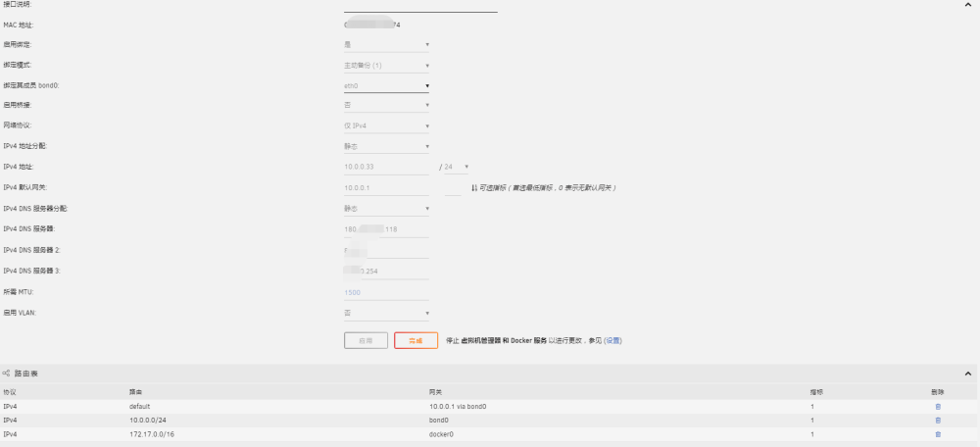This screenshot has height=447, width=980.
Task: Open the 启用绑定 dropdown
Action: click(386, 44)
